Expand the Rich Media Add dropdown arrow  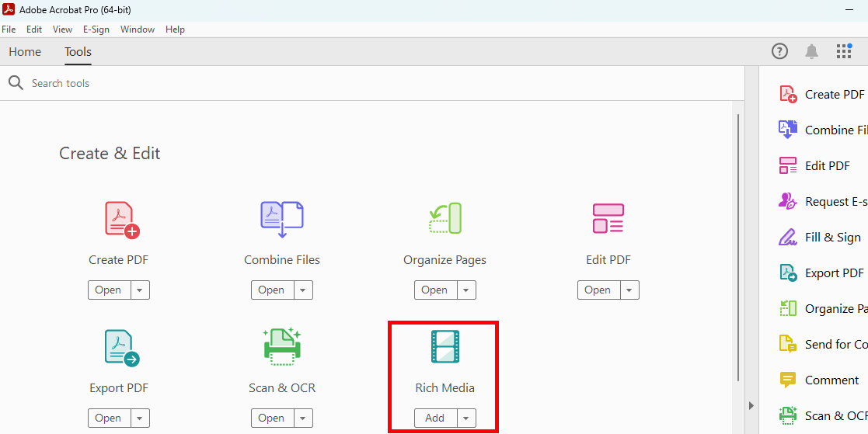click(x=466, y=418)
